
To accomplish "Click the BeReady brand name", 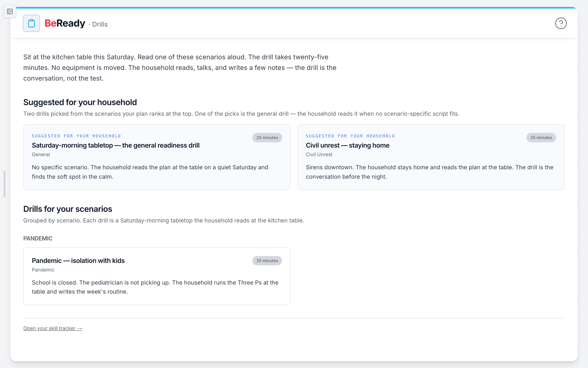I will pyautogui.click(x=65, y=23).
